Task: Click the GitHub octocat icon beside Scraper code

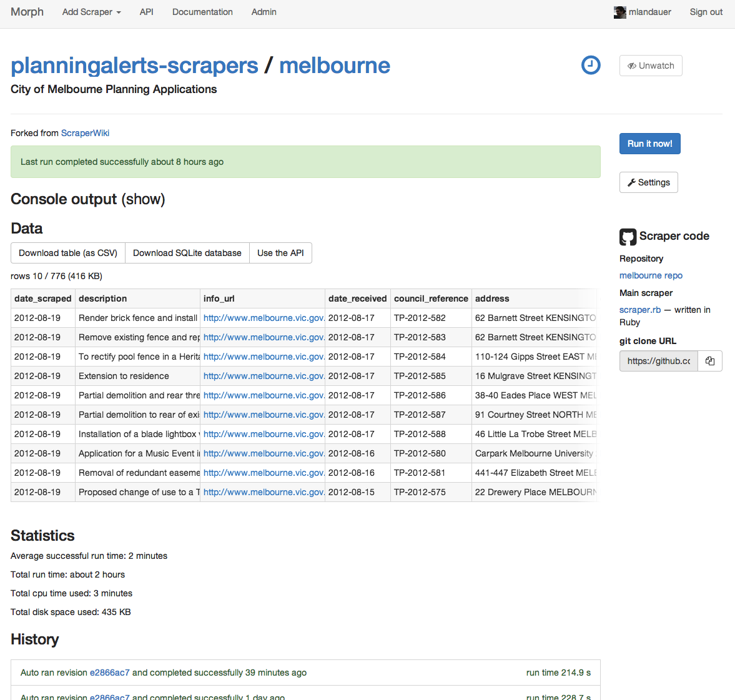Action: pos(628,237)
